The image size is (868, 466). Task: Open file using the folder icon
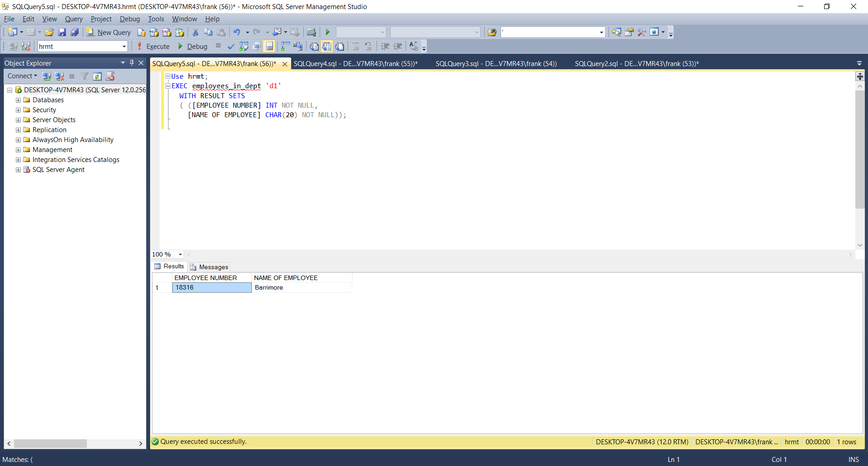[49, 32]
